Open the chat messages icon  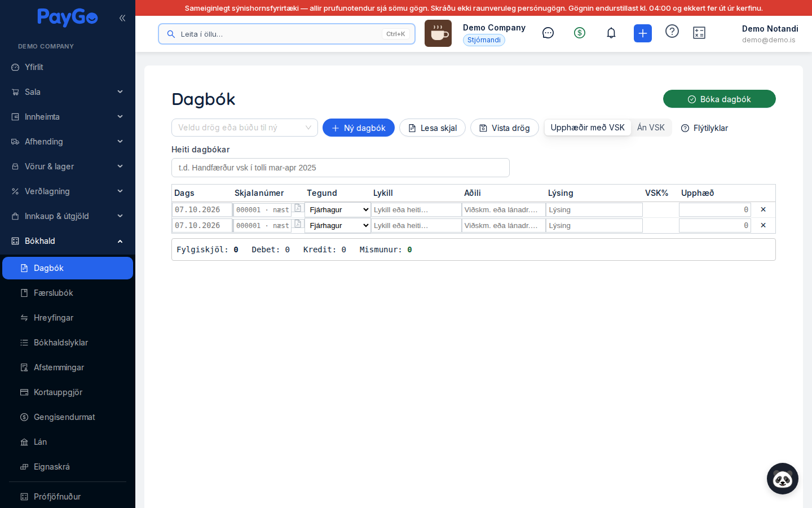pyautogui.click(x=548, y=33)
